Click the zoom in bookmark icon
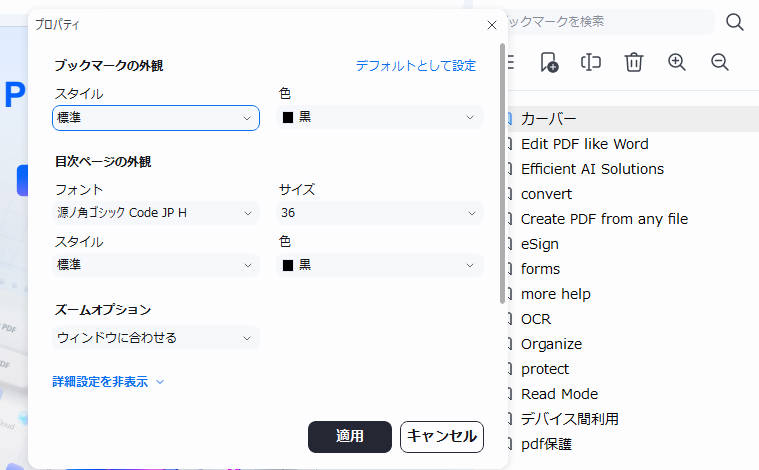 677,62
